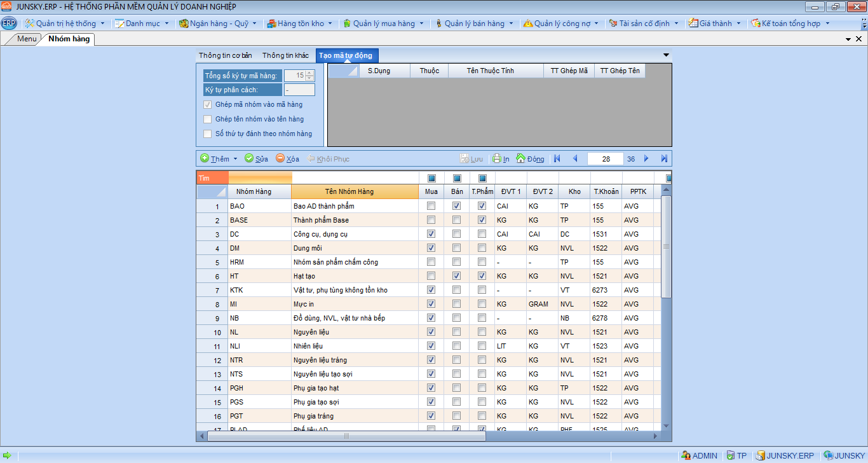The image size is (868, 463).
Task: Click the Sửa edit icon
Action: tap(249, 159)
